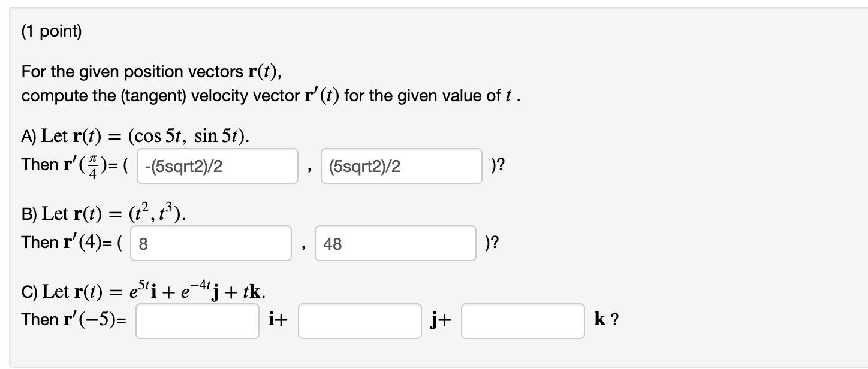Click the empty k-component field in part C
The image size is (868, 369).
pos(523,321)
